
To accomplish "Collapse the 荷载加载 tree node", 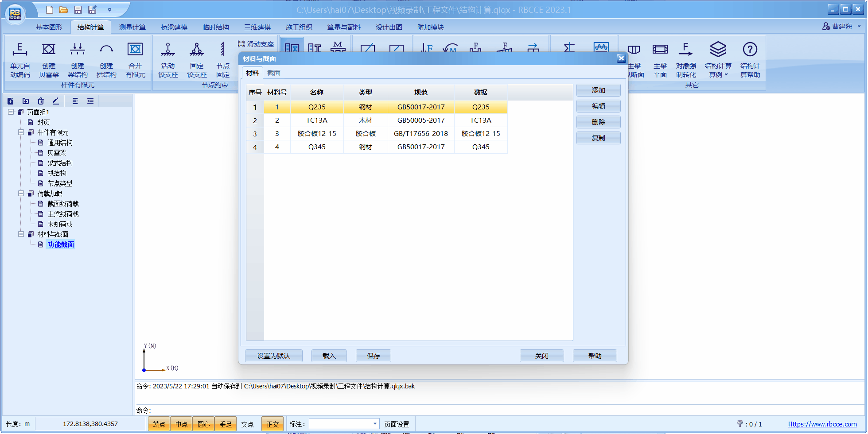I will click(21, 194).
